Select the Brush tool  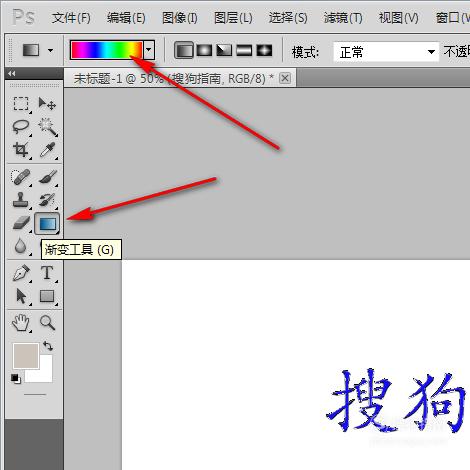[x=47, y=177]
